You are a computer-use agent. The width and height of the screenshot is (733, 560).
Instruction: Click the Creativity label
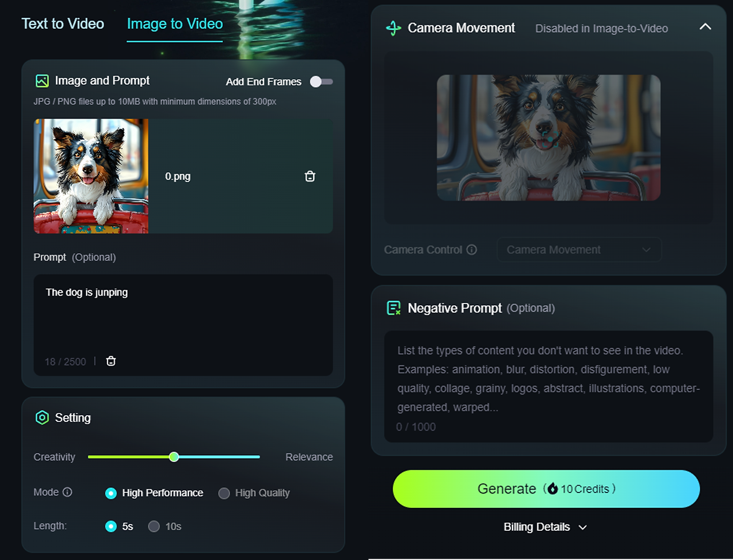click(x=54, y=457)
